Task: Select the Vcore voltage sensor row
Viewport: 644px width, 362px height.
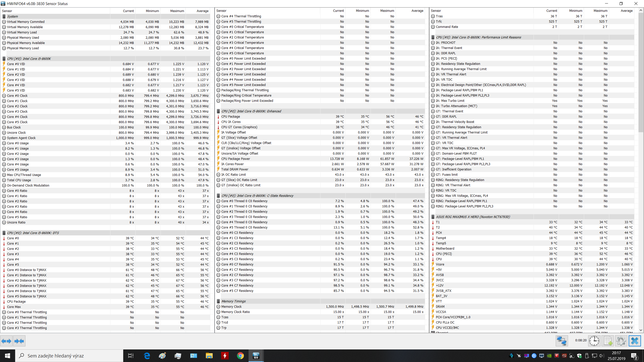Action: click(440, 264)
